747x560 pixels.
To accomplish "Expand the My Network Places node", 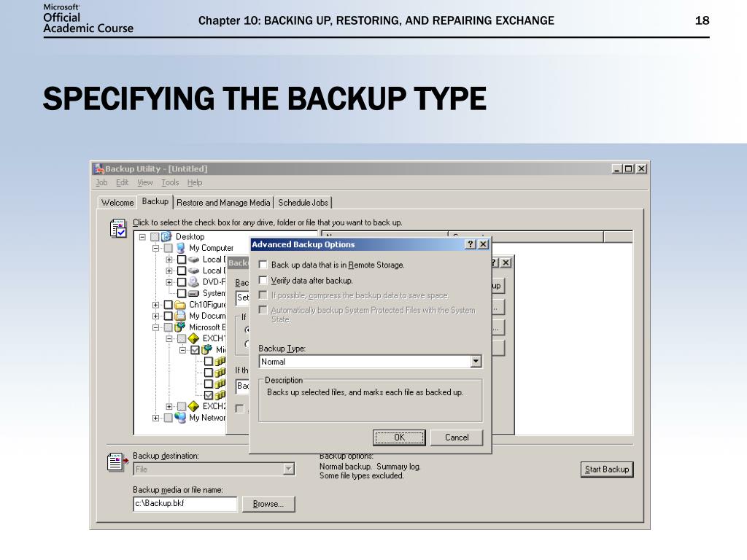I will tap(156, 418).
